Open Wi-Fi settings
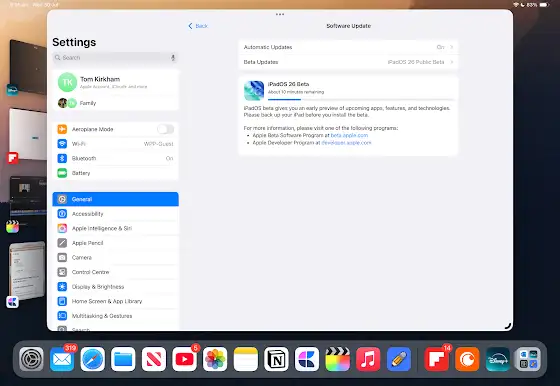The image size is (560, 386). click(x=115, y=144)
